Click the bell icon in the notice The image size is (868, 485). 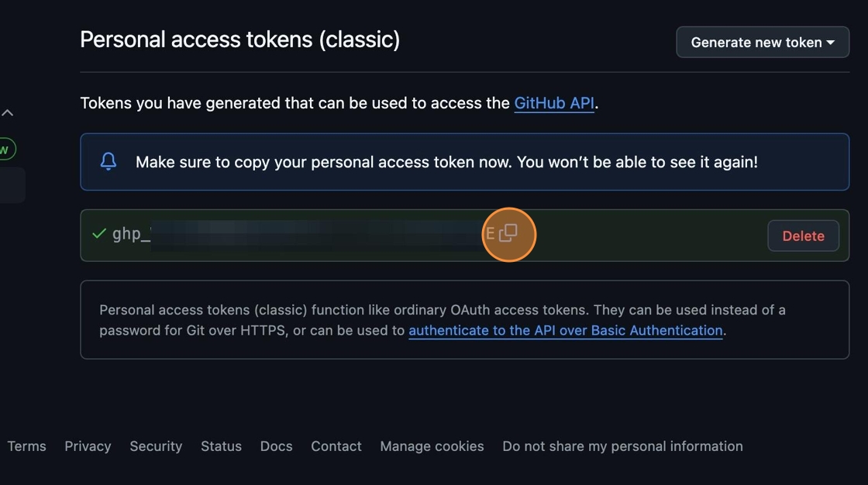(x=108, y=161)
